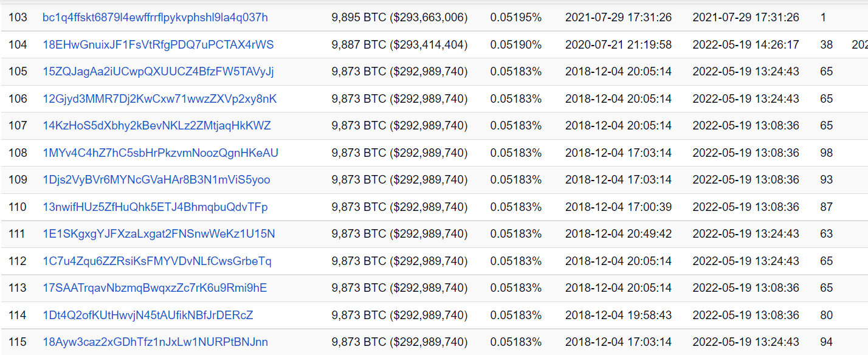View address 1E1SKgxgYJFXzaLxgat2FNSnwWeKz1U15N
868x355 pixels.
[159, 234]
